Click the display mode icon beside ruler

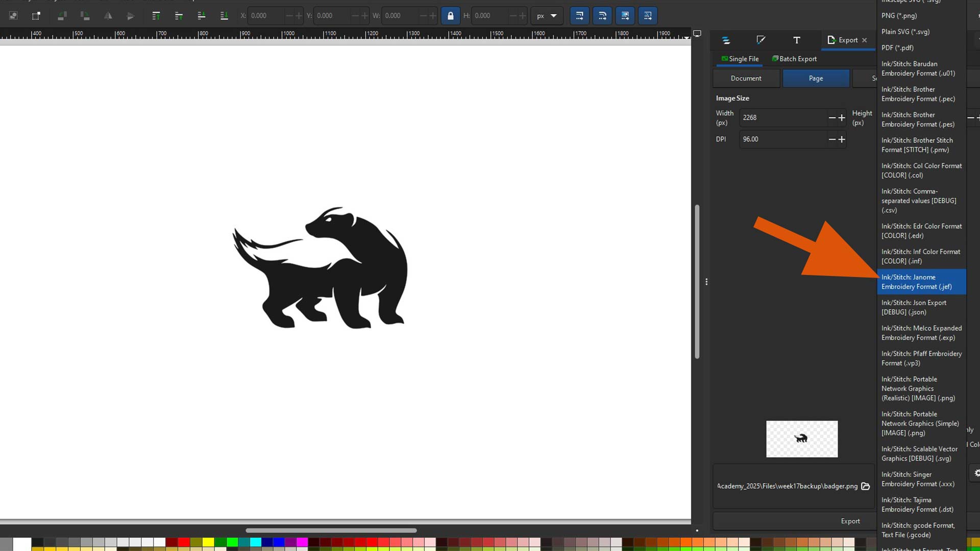pyautogui.click(x=697, y=34)
